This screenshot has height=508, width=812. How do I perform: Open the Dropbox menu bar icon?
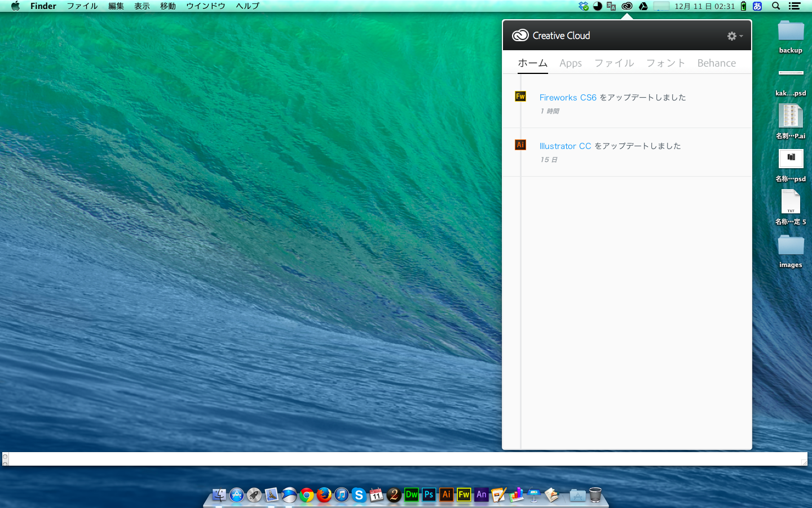[584, 6]
